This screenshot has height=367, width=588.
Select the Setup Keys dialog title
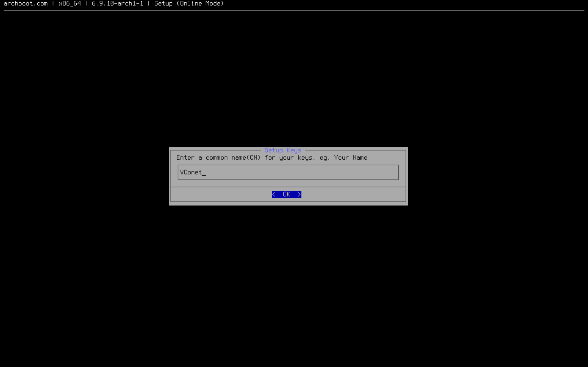coord(283,150)
